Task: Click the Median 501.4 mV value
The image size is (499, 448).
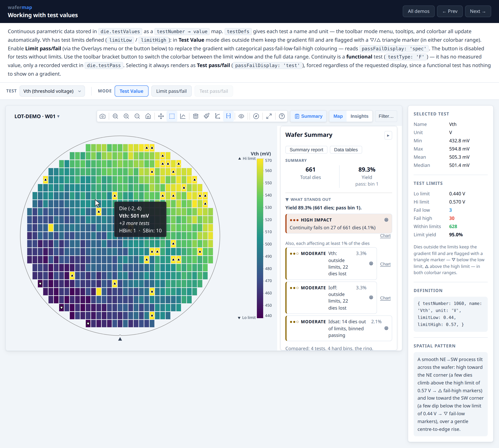Action: coord(459,165)
